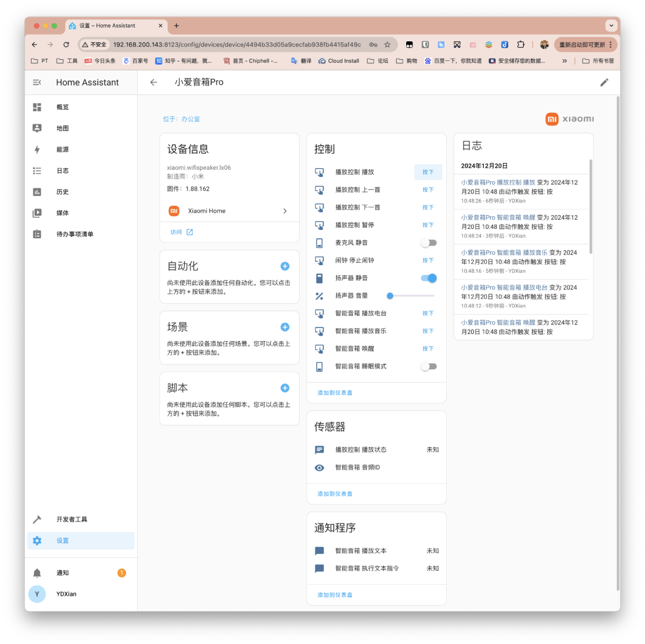
Task: Collapse the Home Assistant sidebar menu icon
Action: click(x=37, y=82)
